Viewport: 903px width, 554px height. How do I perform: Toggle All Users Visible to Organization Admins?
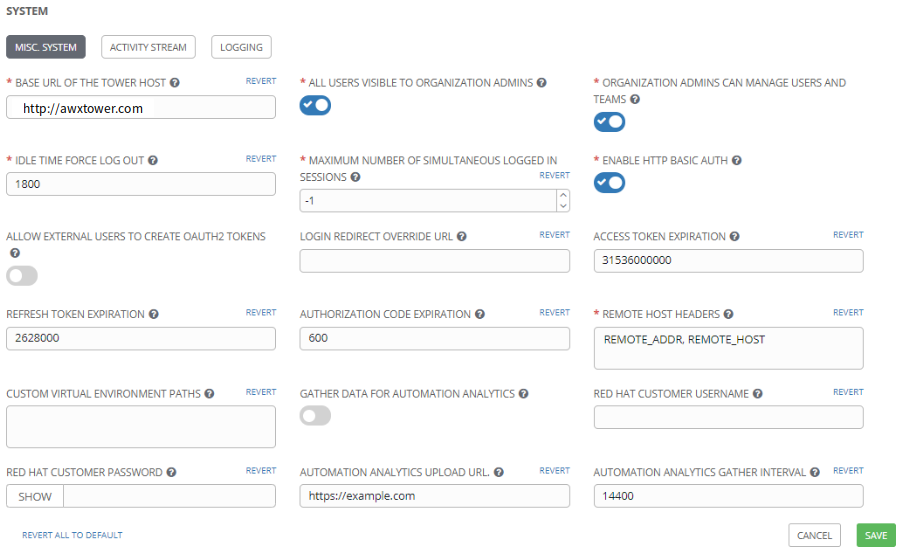point(315,105)
